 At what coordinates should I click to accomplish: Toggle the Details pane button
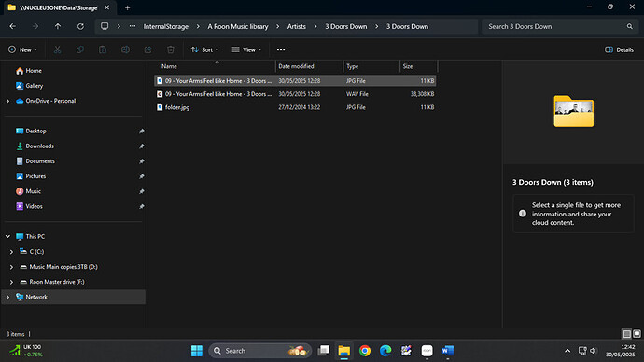620,49
